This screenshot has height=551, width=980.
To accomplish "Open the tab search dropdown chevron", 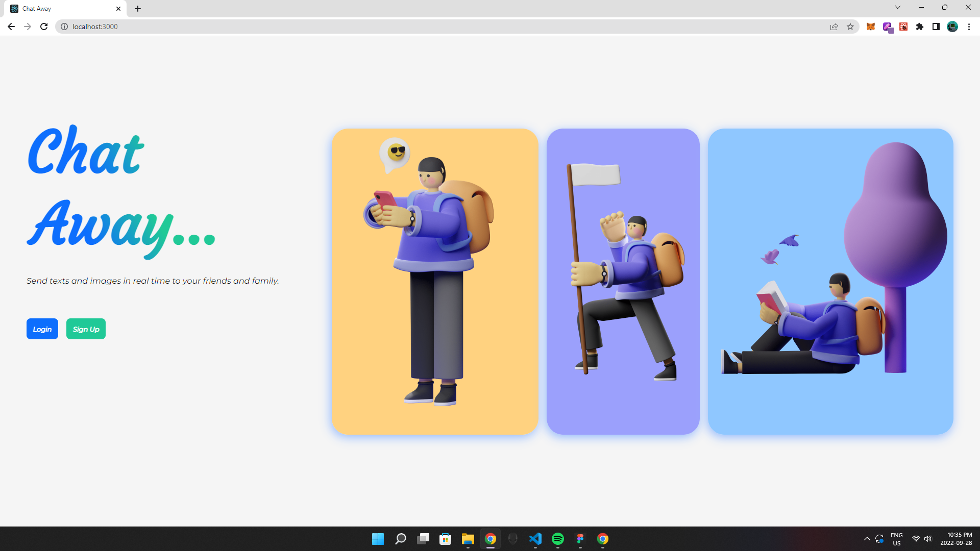I will tap(898, 8).
